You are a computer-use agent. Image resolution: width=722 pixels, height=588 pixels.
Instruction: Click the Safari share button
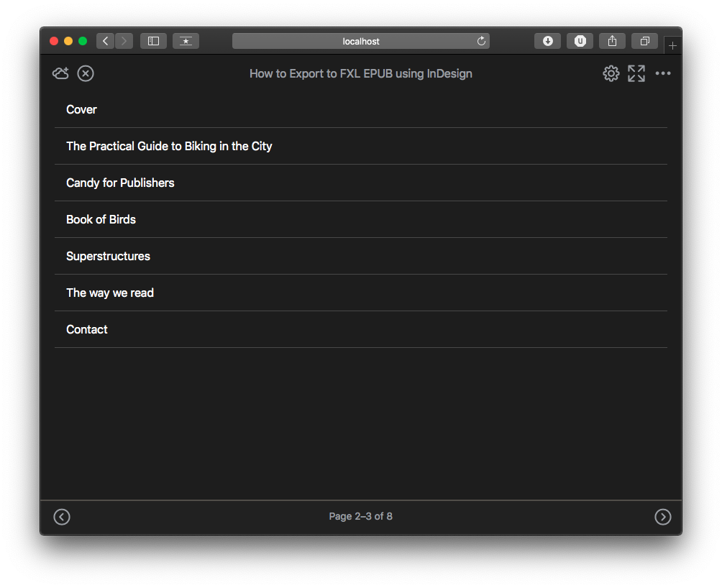tap(612, 41)
